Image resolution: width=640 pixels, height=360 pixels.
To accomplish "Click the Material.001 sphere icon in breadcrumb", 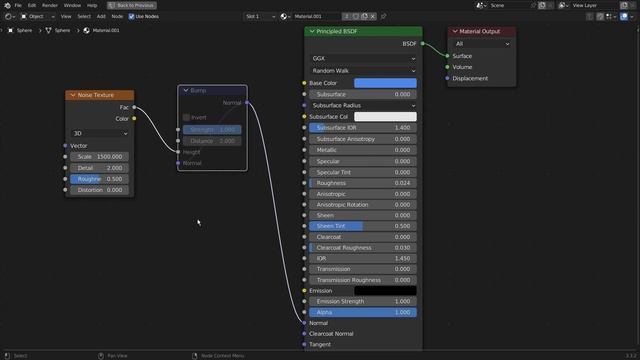I will pos(87,30).
